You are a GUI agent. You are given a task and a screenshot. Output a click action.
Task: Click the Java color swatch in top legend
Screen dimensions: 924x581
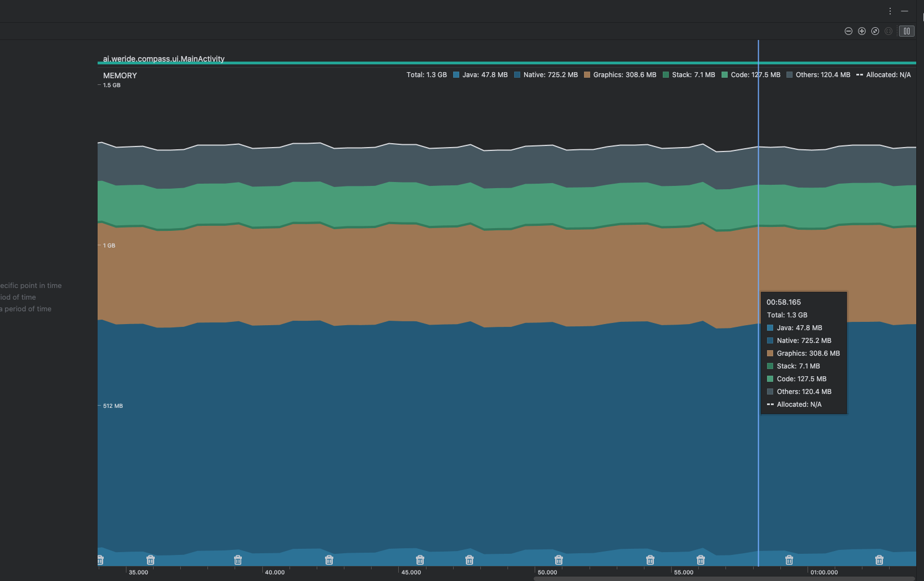point(456,75)
